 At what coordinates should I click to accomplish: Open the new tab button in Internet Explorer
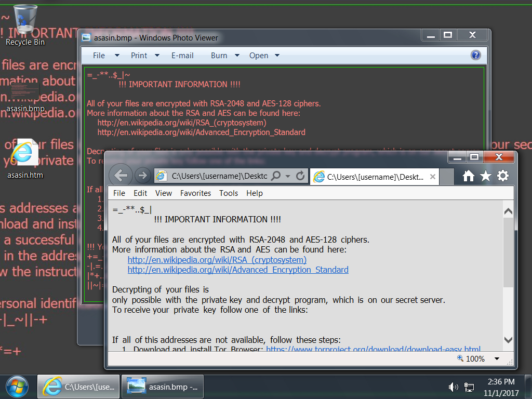(x=447, y=177)
